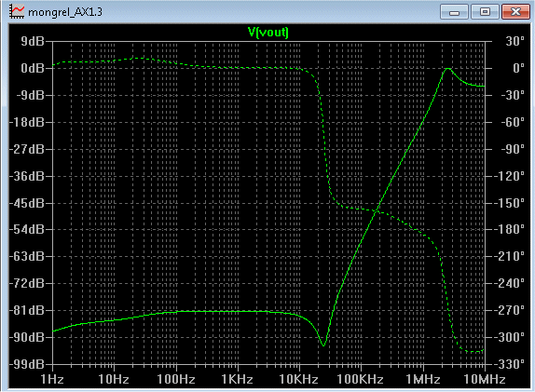Click the 1KHz frequency axis label

(x=237, y=379)
